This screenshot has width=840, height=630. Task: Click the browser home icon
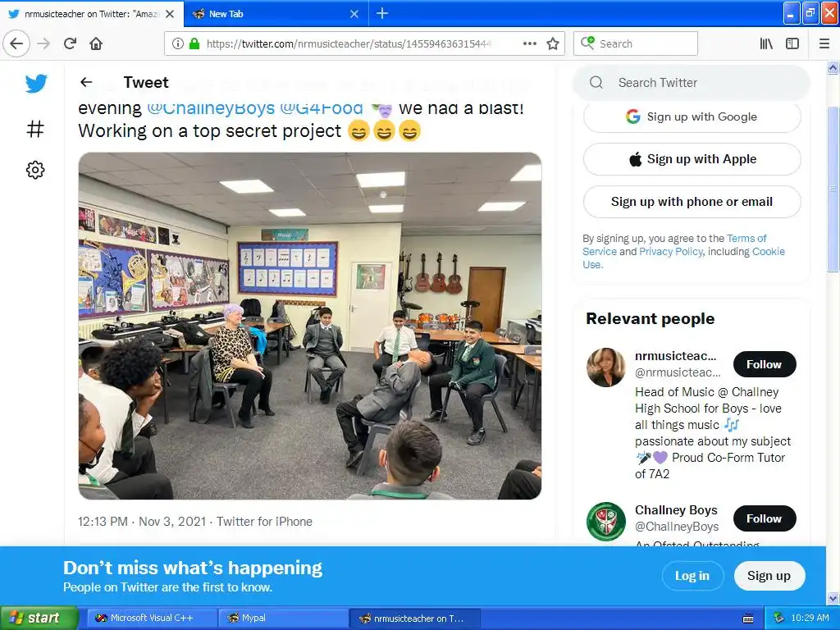point(96,43)
